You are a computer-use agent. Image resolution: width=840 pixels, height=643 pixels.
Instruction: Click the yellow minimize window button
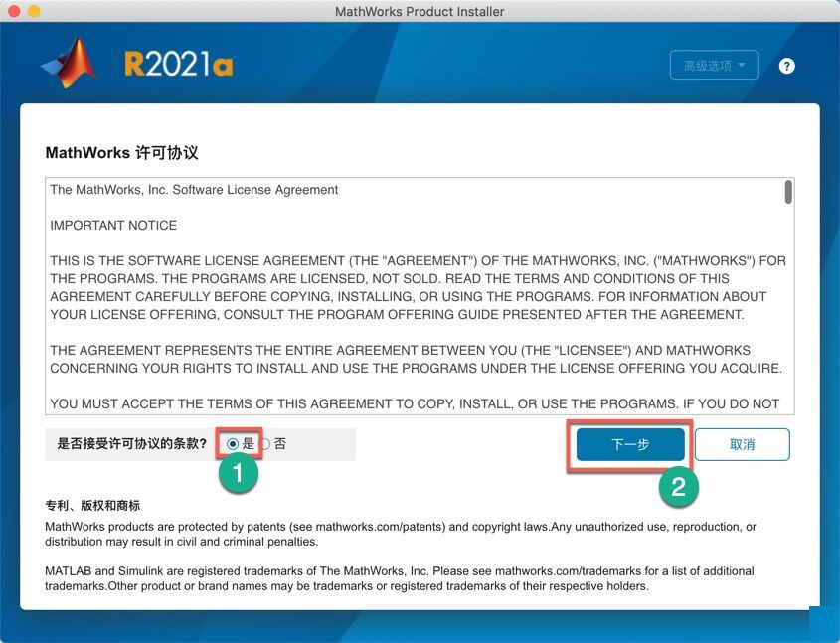point(34,11)
